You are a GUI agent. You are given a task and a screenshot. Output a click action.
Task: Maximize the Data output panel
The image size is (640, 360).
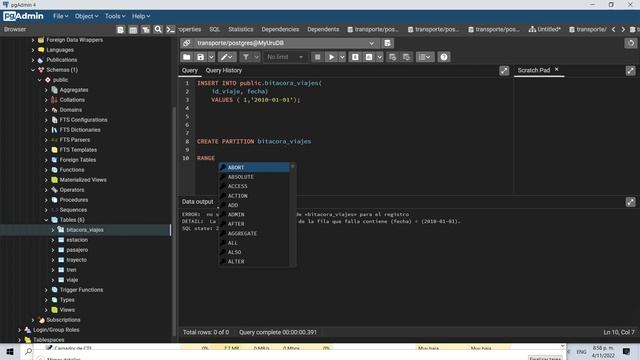631,202
